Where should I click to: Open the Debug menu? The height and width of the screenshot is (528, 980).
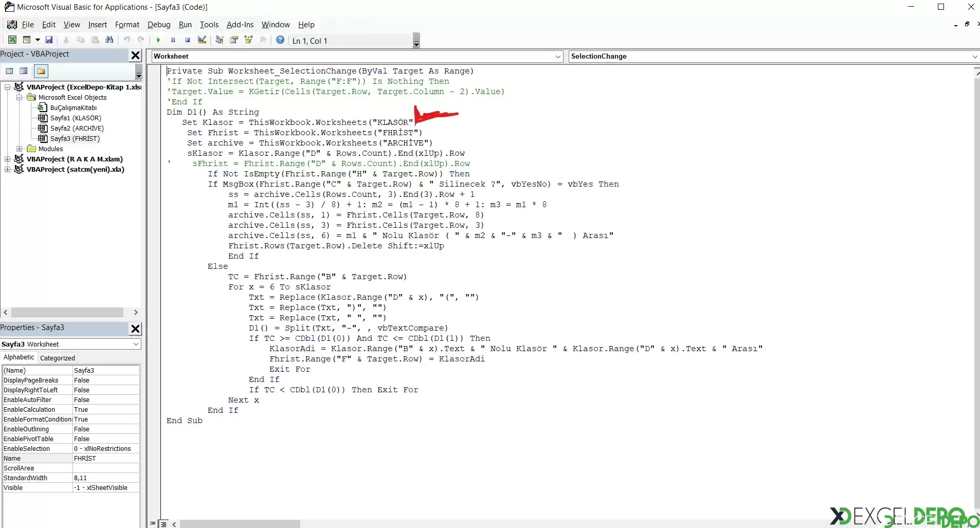pyautogui.click(x=159, y=25)
